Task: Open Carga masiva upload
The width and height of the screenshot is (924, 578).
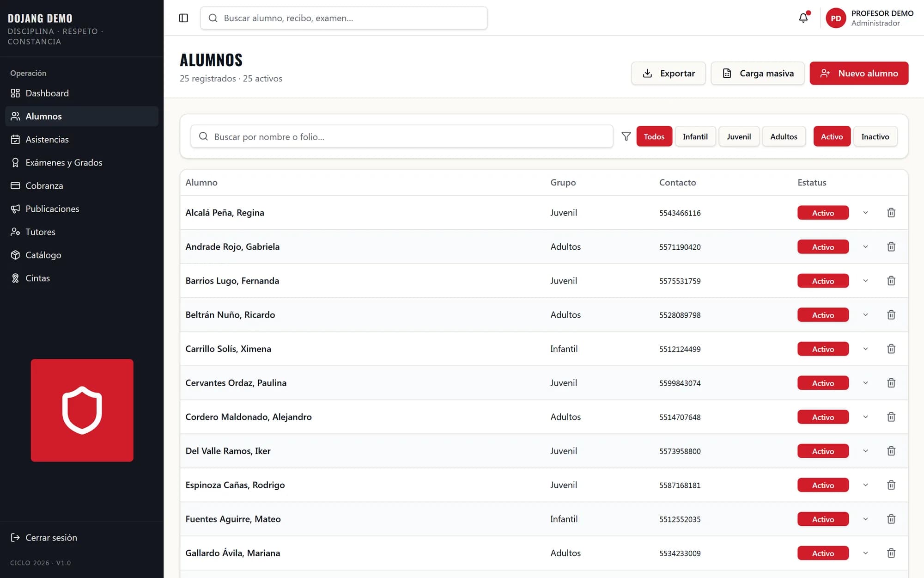Action: click(758, 73)
